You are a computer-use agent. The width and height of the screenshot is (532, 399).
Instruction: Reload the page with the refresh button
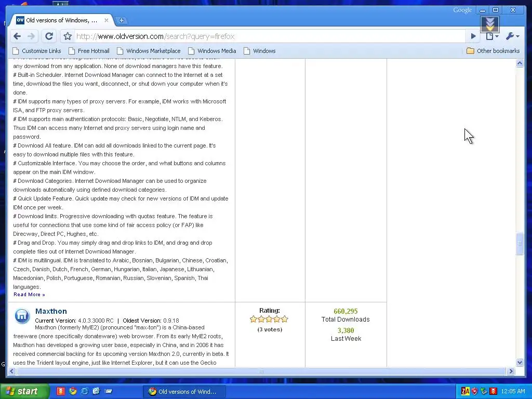(x=49, y=36)
